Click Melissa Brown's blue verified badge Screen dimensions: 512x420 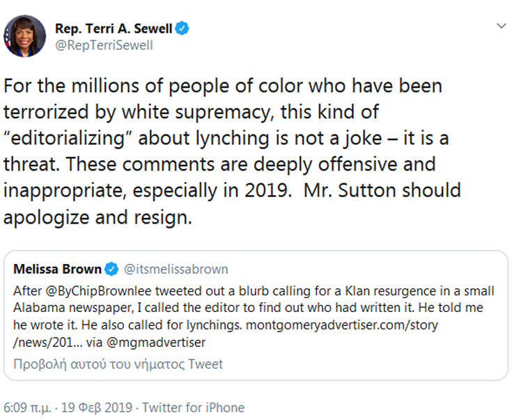pyautogui.click(x=111, y=269)
